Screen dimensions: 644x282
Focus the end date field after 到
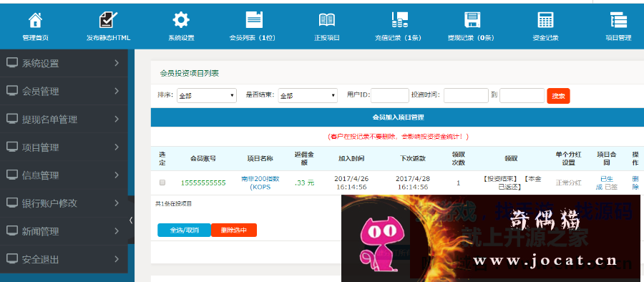(522, 95)
